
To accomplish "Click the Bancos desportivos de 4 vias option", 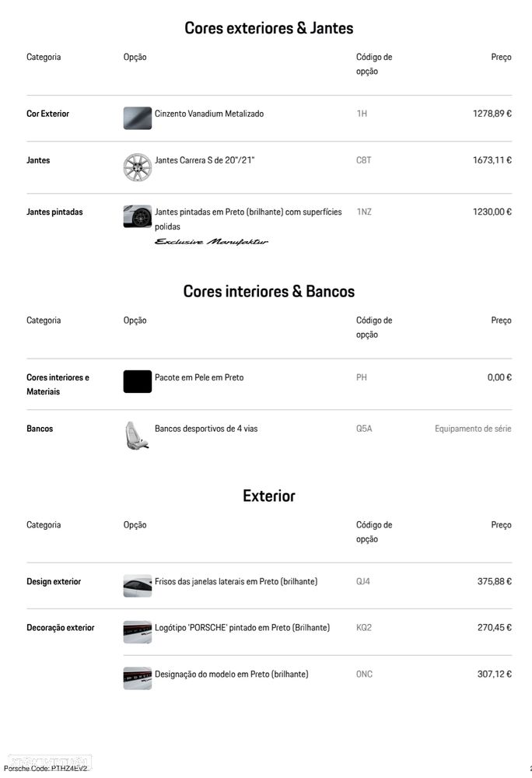I will coord(206,429).
